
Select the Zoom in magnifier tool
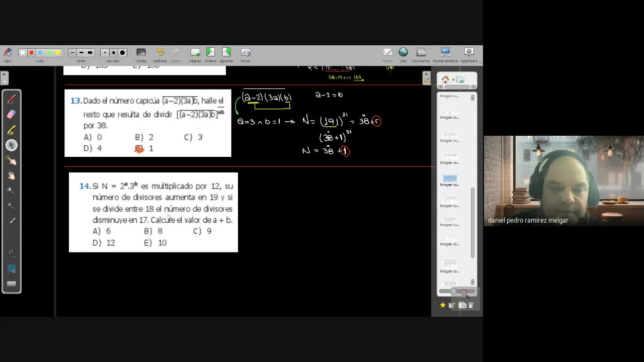[12, 191]
